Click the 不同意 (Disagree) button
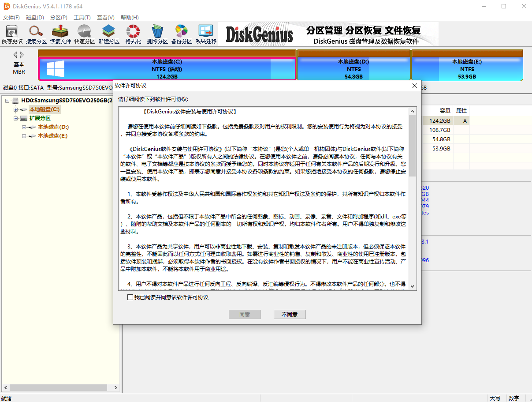The height and width of the screenshot is (402, 532). point(290,314)
